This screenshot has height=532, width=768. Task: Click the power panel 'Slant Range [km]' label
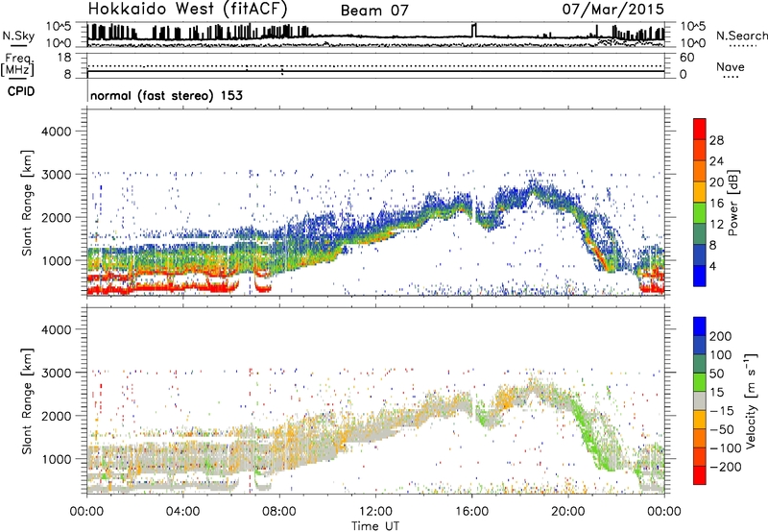click(x=27, y=203)
